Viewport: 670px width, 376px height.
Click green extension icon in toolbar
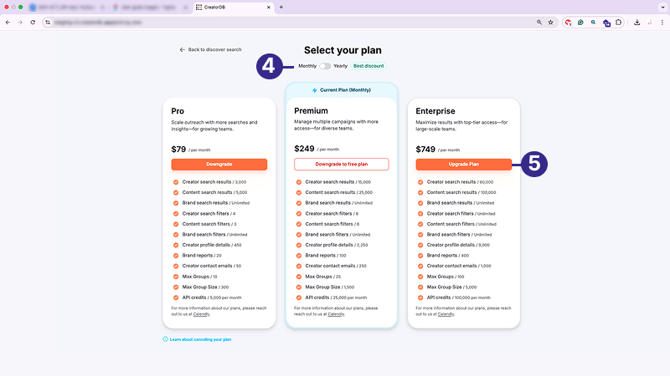[x=580, y=22]
